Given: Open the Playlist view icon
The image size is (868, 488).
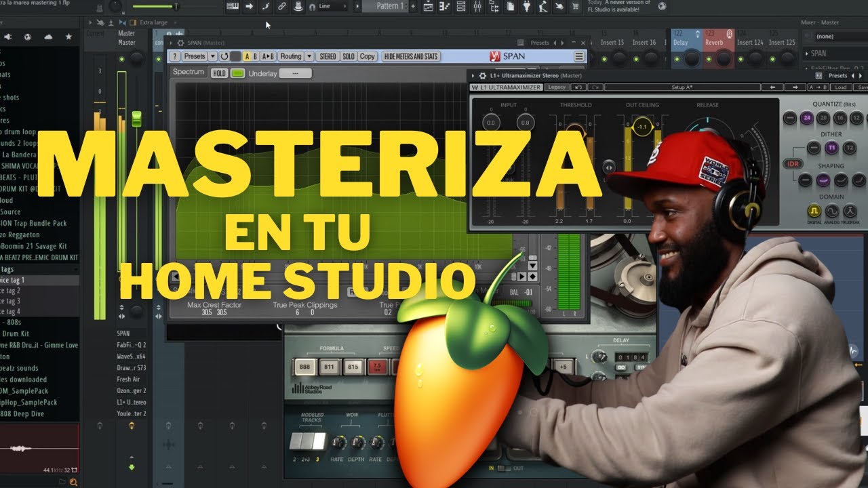Looking at the screenshot, I should pyautogui.click(x=429, y=6).
